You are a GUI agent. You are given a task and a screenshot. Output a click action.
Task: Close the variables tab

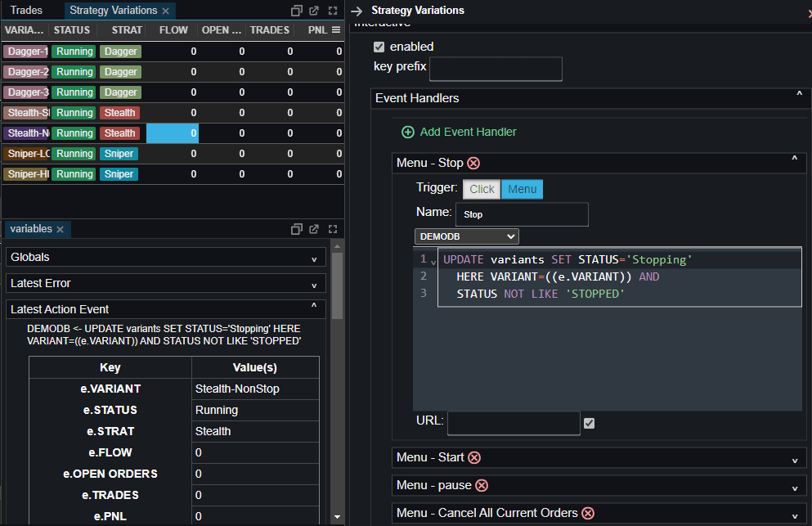point(60,229)
